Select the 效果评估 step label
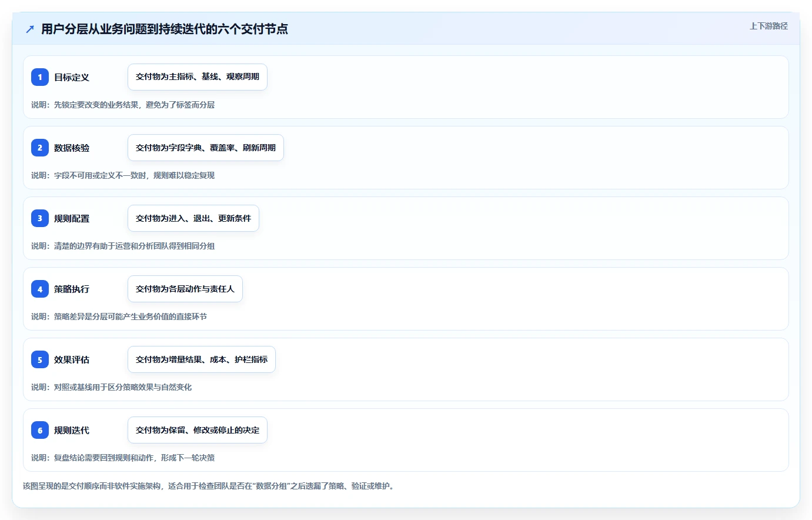The height and width of the screenshot is (520, 812). [x=72, y=359]
